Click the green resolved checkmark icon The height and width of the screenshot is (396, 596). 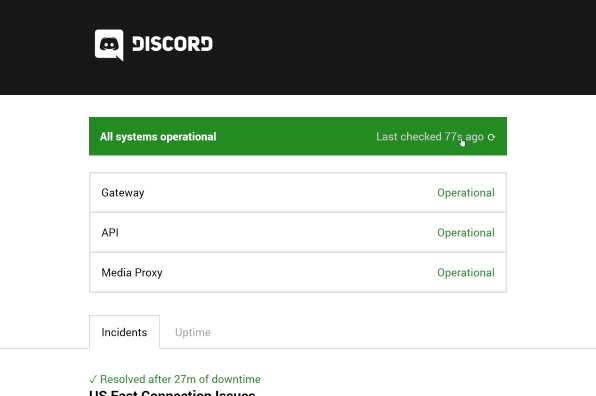click(x=93, y=379)
